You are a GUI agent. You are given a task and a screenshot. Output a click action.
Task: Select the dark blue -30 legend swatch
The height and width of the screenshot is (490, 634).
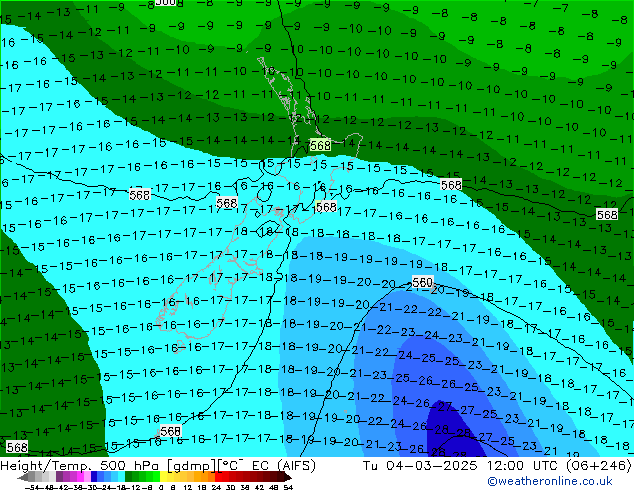(x=94, y=476)
